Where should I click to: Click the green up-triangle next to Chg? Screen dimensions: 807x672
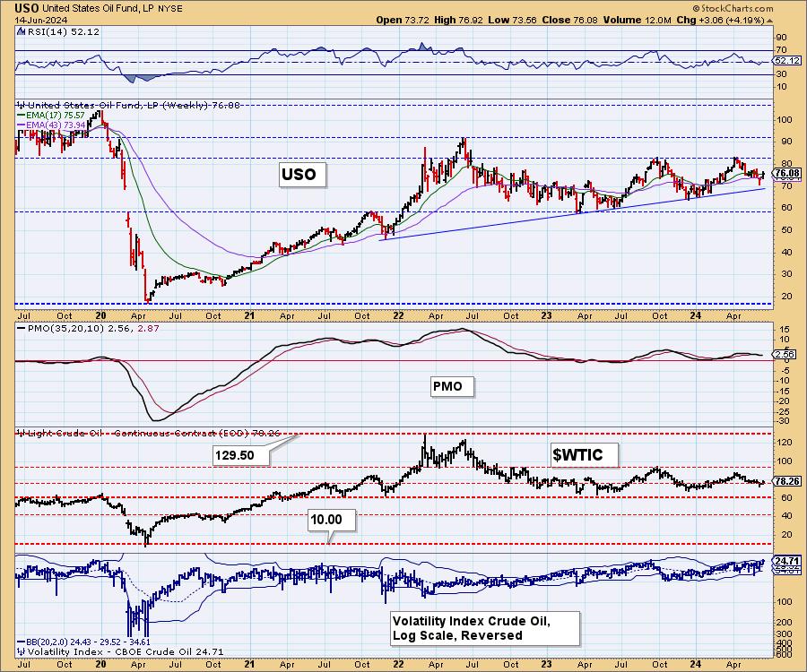(x=770, y=21)
